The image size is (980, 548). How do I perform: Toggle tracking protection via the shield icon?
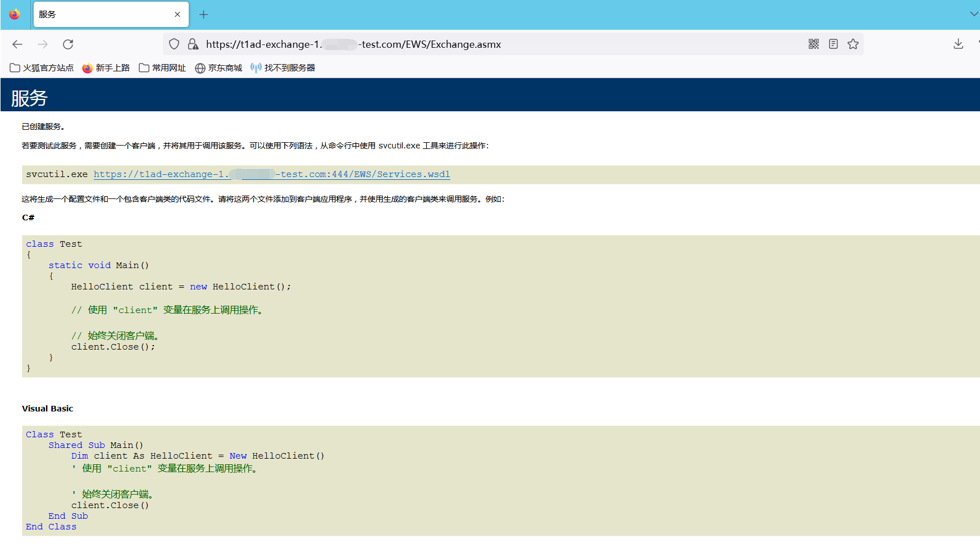click(x=174, y=44)
